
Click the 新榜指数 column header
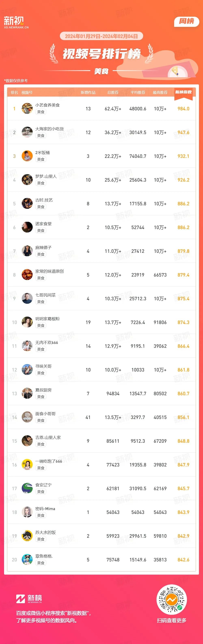(183, 92)
